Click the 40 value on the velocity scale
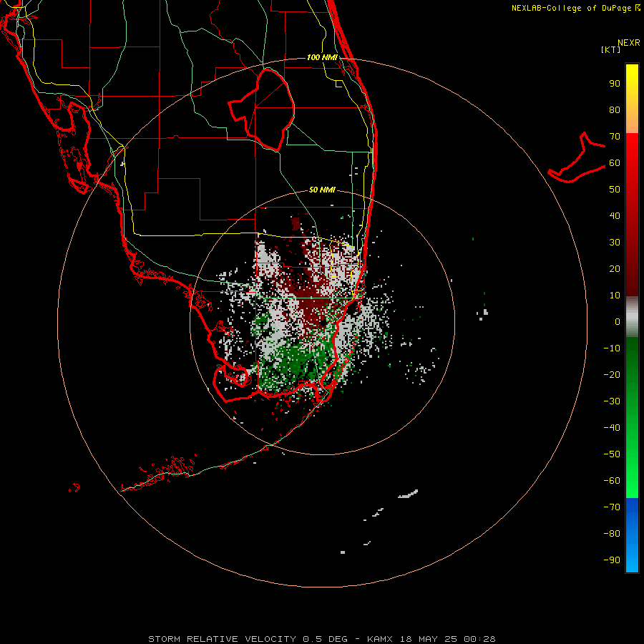644x644 pixels. pos(615,216)
